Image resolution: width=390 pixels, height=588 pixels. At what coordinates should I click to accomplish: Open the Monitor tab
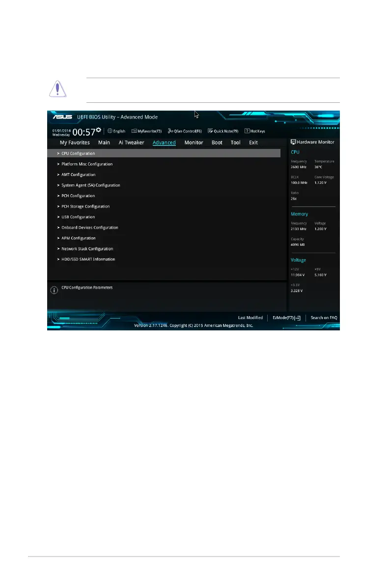point(194,143)
